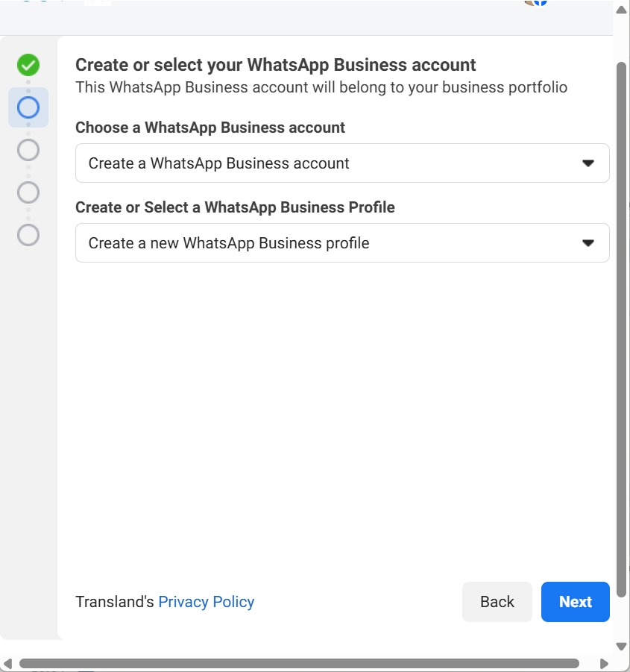Click arrow next to Create a WhatsApp Business account
The height and width of the screenshot is (672, 630).
coord(588,163)
